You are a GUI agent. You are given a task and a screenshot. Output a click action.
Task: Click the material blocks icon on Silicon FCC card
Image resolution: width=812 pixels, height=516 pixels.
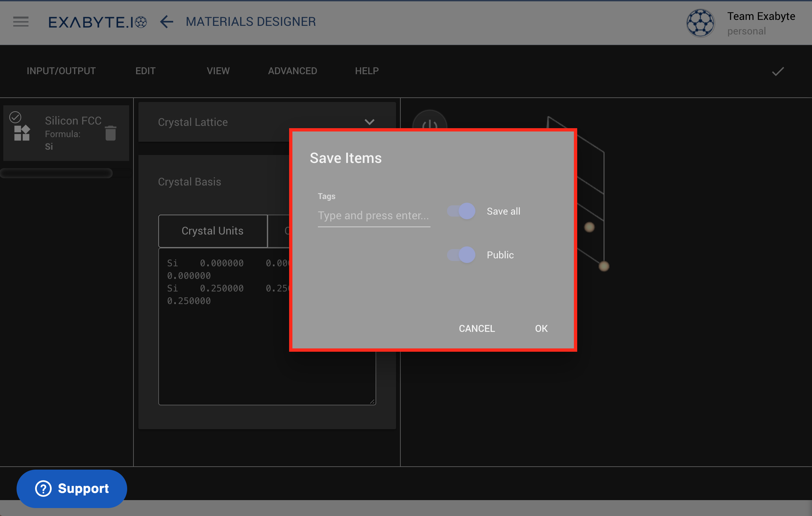click(x=21, y=133)
